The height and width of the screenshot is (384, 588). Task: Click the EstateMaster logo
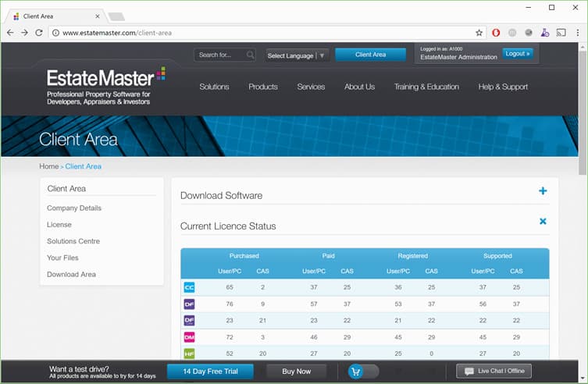[105, 85]
